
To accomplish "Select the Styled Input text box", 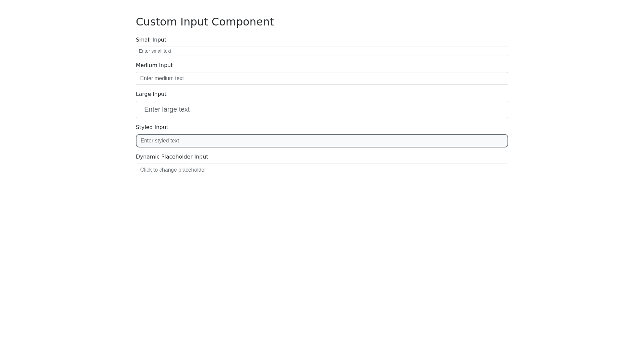I will click(x=322, y=141).
